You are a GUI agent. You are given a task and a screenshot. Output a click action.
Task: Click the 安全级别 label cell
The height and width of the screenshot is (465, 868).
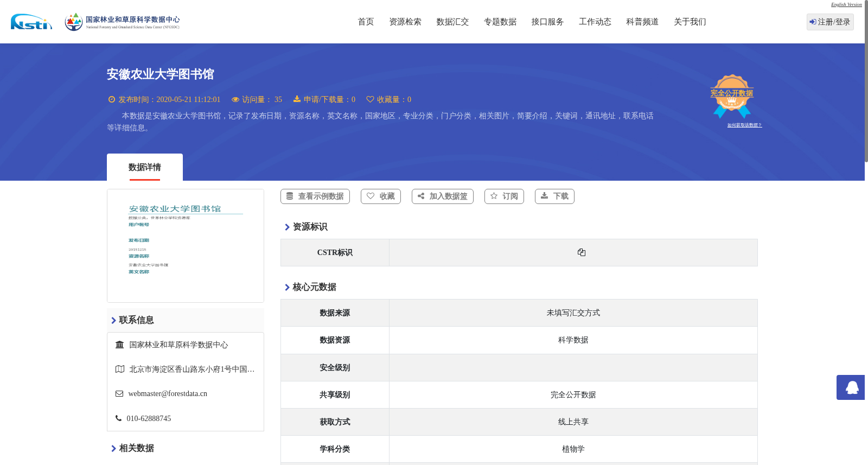335,367
